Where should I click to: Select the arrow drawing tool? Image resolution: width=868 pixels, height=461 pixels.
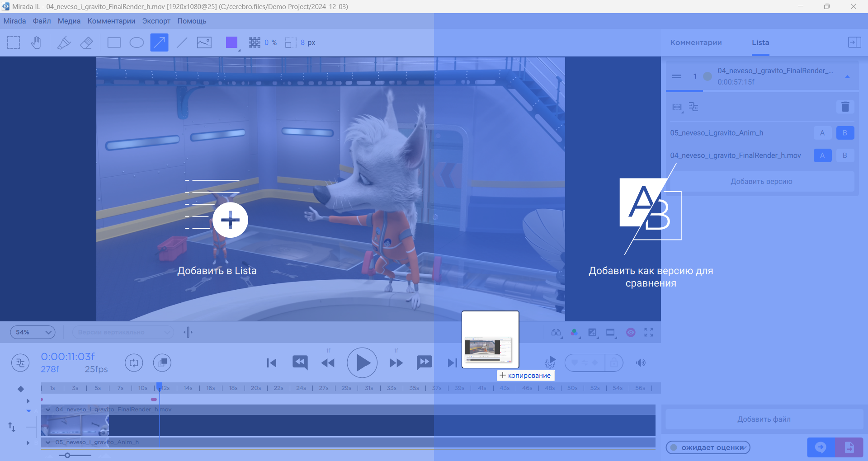pos(159,42)
